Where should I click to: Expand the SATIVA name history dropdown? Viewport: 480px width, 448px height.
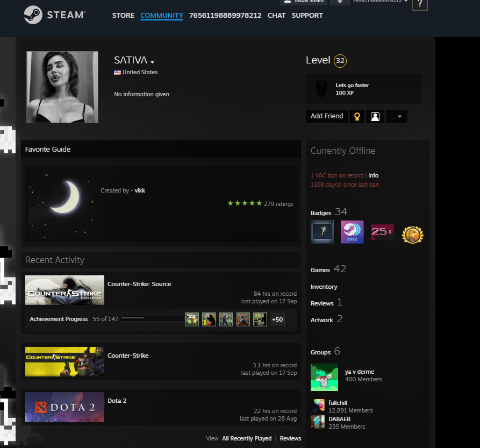point(152,62)
